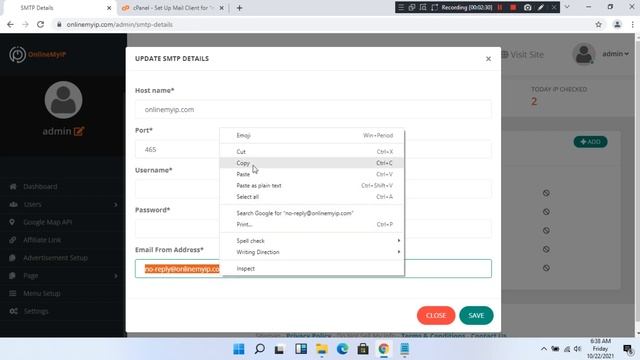Image resolution: width=640 pixels, height=360 pixels.
Task: Click the red CLOSE button
Action: point(436,316)
